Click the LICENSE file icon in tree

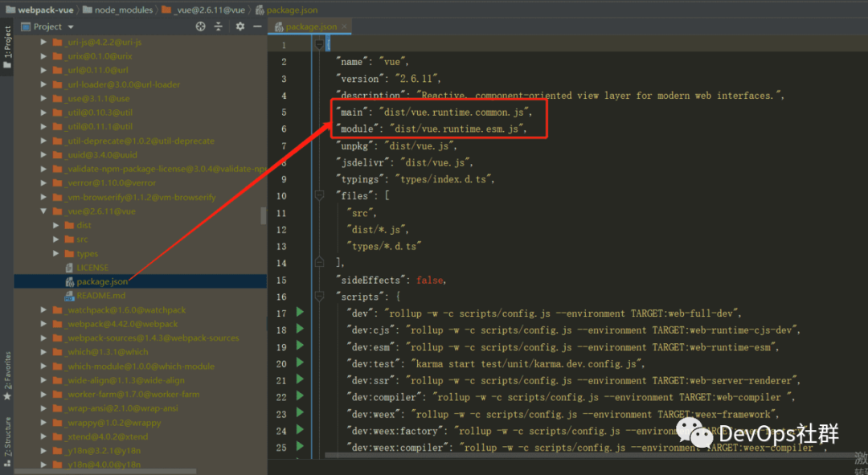coord(69,268)
